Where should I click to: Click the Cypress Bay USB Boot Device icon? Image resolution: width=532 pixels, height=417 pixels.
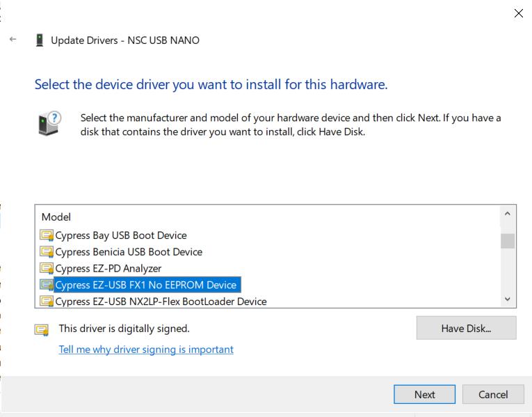pos(47,235)
